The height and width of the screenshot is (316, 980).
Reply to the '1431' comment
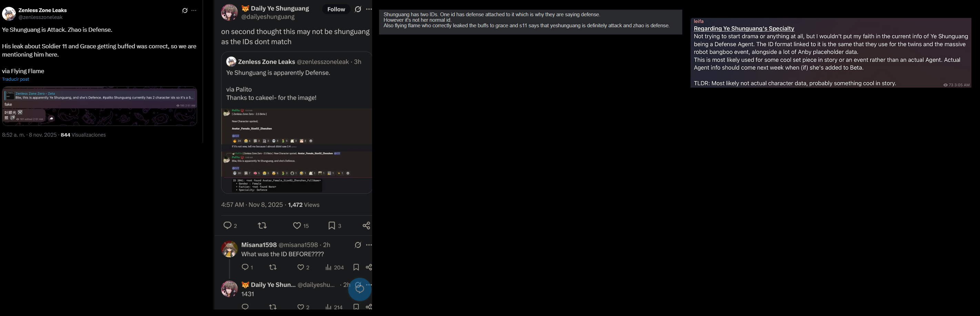(245, 306)
